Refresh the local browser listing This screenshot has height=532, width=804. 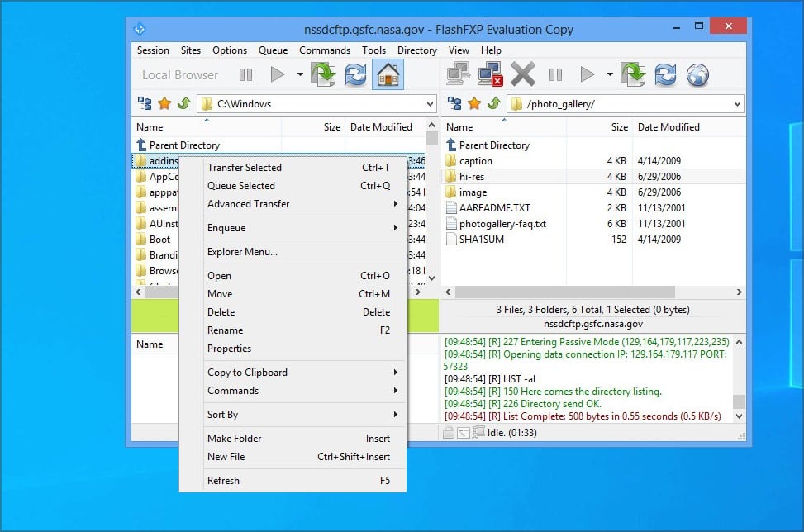[x=355, y=75]
